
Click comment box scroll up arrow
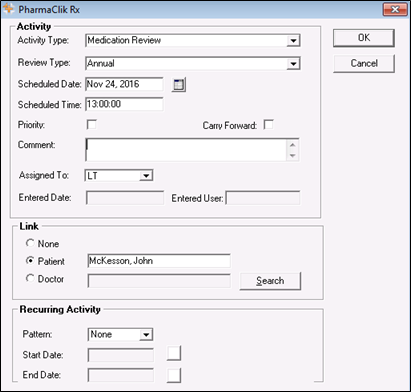[293, 145]
